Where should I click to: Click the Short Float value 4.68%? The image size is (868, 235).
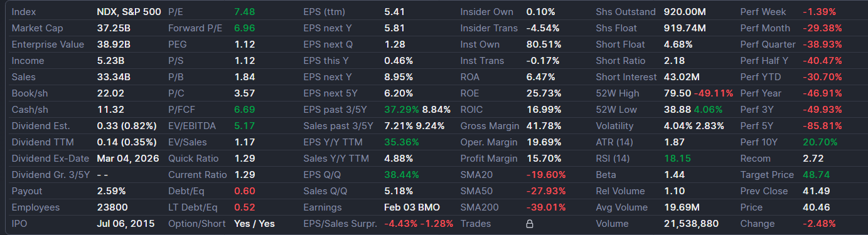pyautogui.click(x=678, y=44)
